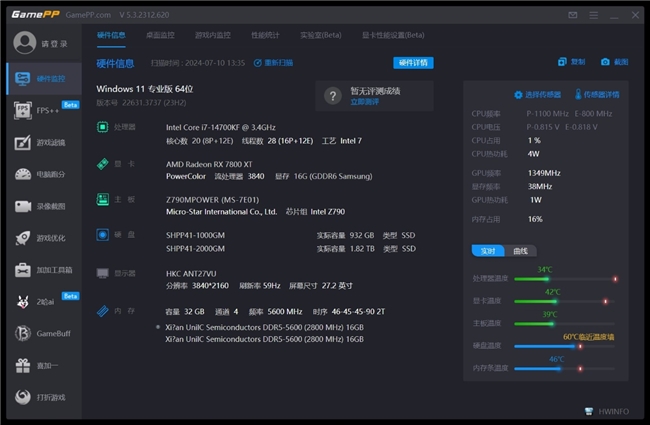The image size is (650, 425).
Task: Click the 显示器 monitor icon
Action: pyautogui.click(x=102, y=273)
